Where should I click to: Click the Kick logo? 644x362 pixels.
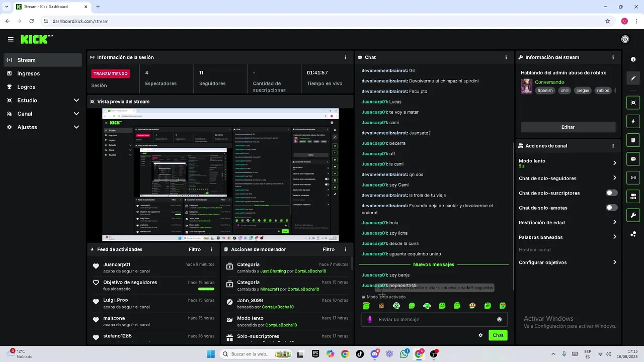[36, 39]
